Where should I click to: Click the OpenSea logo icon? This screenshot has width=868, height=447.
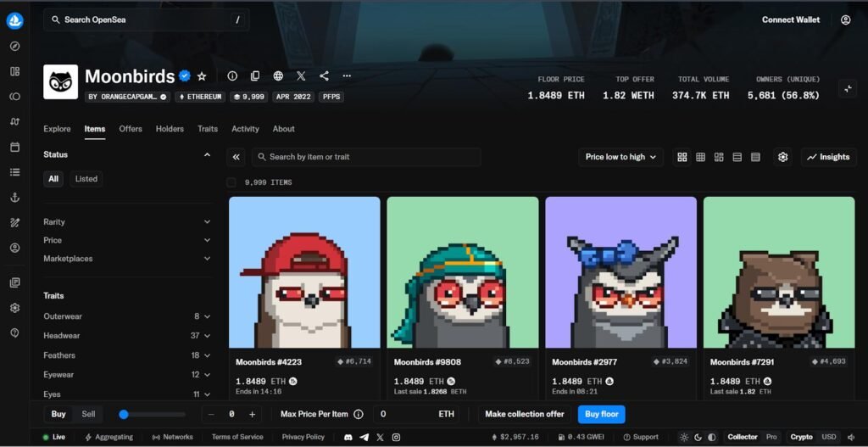click(x=15, y=20)
